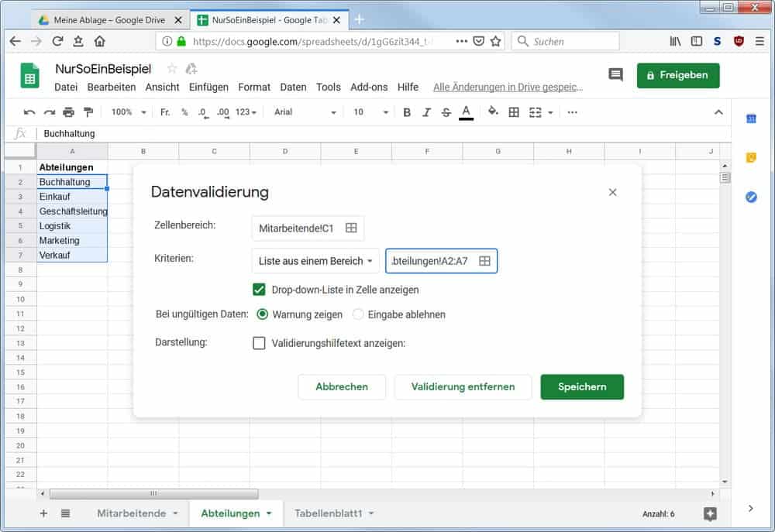Click the criteria range input field
Viewport: 775px width, 532px height.
point(432,261)
